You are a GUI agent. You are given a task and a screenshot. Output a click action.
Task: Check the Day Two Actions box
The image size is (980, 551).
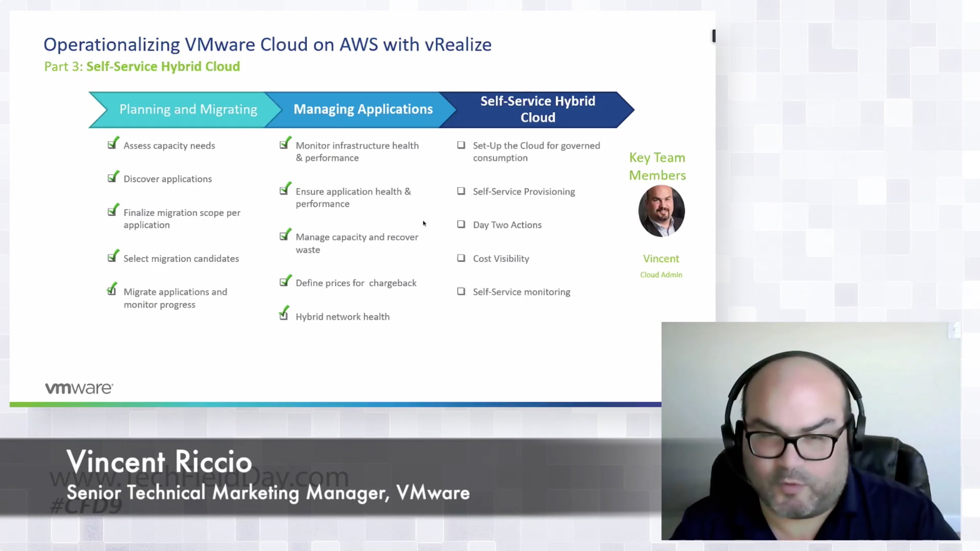[461, 224]
